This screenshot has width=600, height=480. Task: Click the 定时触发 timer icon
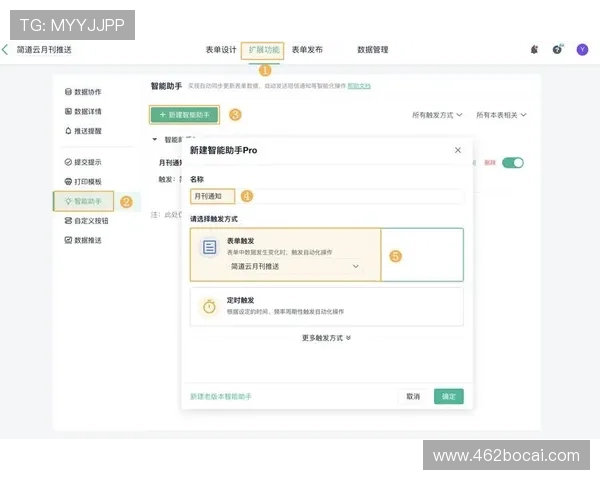click(x=209, y=306)
